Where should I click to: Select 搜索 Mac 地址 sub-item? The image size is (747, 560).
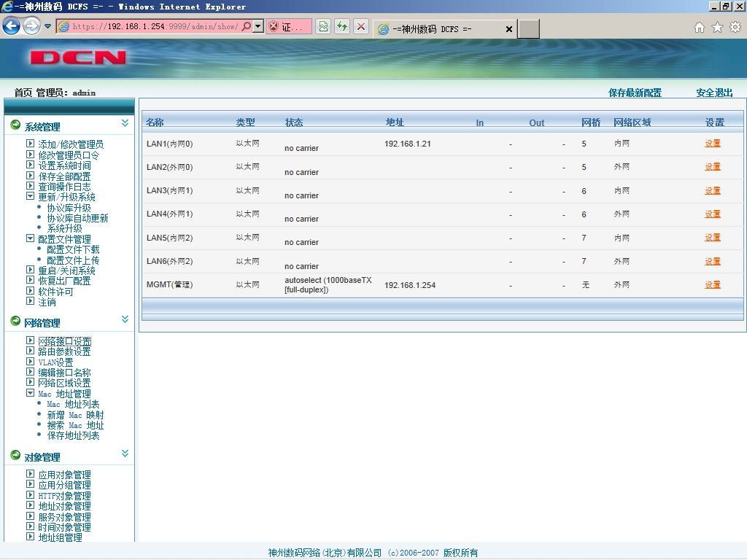click(75, 425)
